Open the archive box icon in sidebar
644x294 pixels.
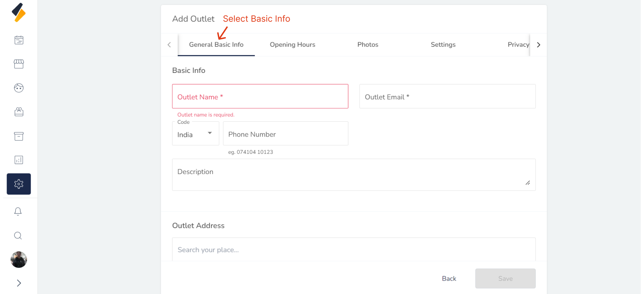point(19,136)
